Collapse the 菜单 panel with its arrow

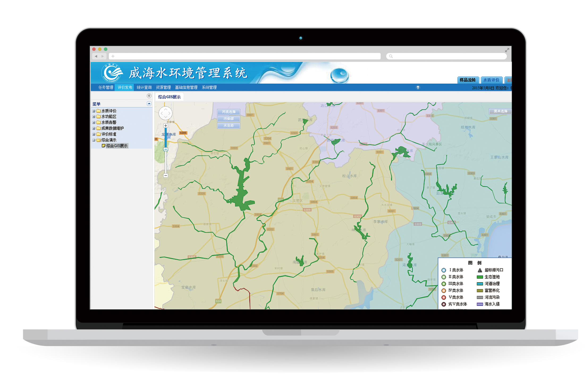click(x=149, y=104)
